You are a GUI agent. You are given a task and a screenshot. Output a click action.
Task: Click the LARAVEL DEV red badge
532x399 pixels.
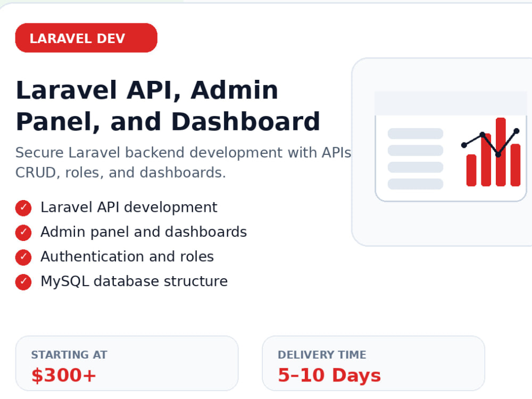tap(86, 38)
